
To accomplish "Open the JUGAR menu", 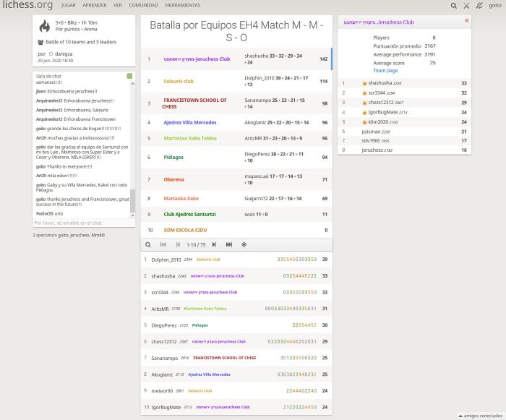I will coord(68,5).
